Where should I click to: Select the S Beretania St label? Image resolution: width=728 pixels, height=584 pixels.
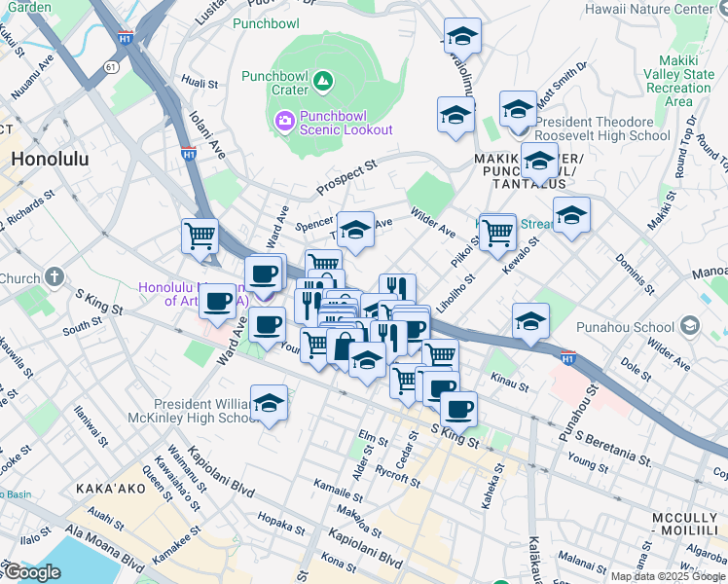tap(613, 449)
